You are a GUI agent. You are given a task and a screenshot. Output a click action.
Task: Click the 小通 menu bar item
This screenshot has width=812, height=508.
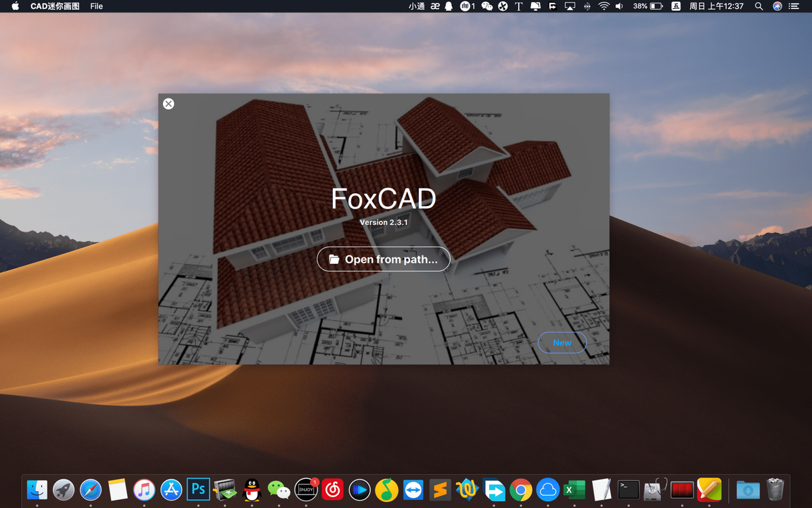tap(417, 6)
